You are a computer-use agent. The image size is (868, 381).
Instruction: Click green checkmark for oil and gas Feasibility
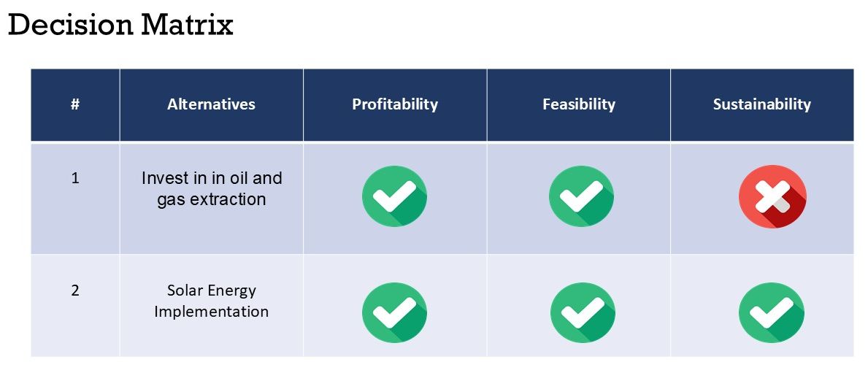(581, 197)
